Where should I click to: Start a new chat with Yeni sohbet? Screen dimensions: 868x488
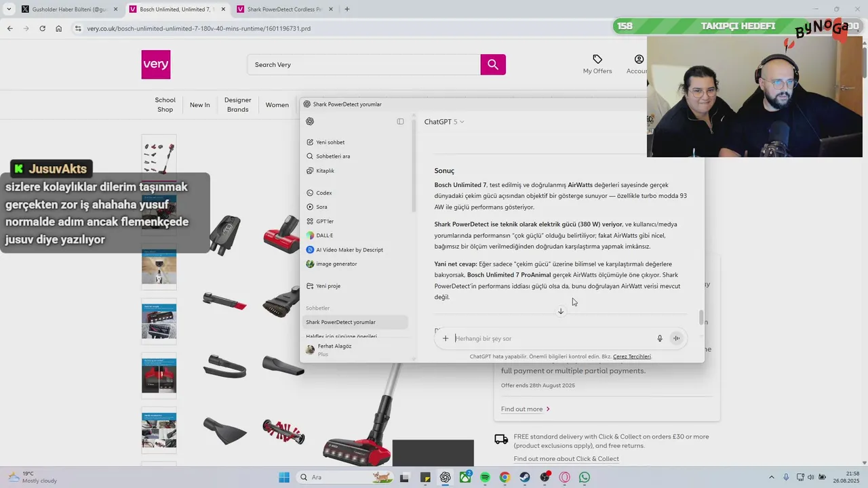pyautogui.click(x=325, y=142)
